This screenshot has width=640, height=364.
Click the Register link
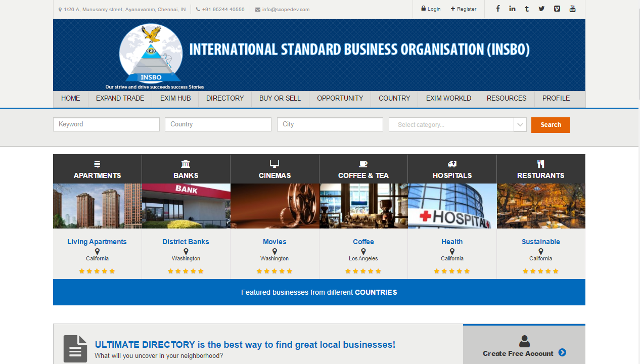(464, 9)
